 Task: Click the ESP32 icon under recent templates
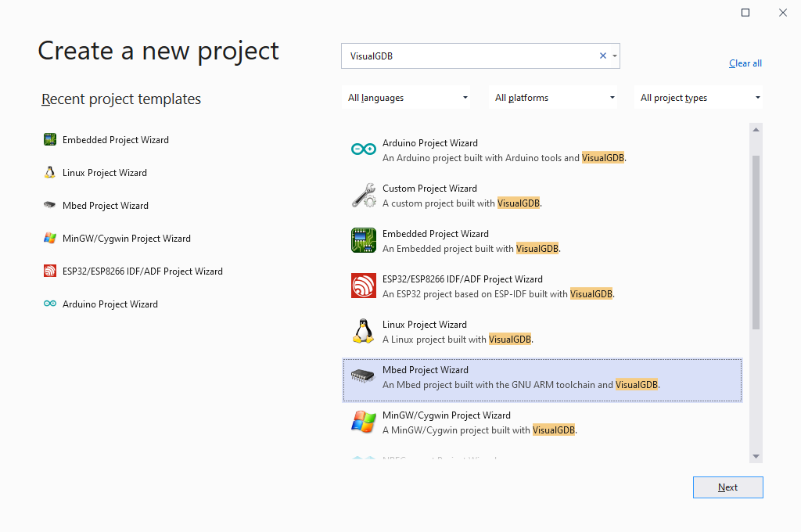coord(50,271)
